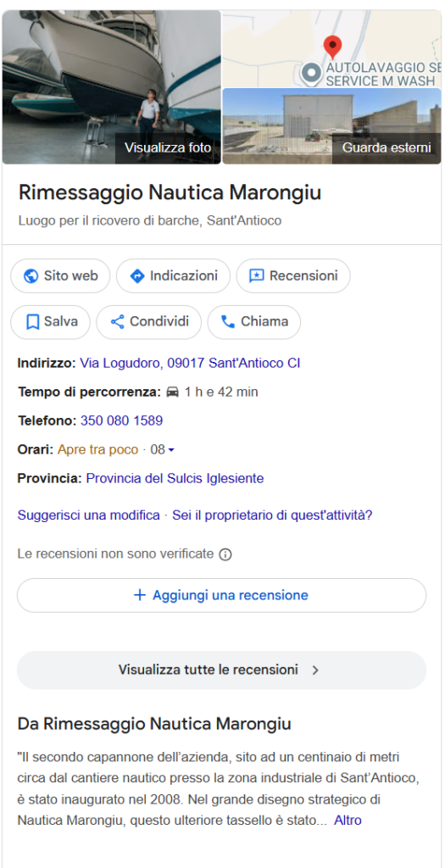The width and height of the screenshot is (445, 868).
Task: Open the Via Logudoro address link
Action: (x=190, y=364)
